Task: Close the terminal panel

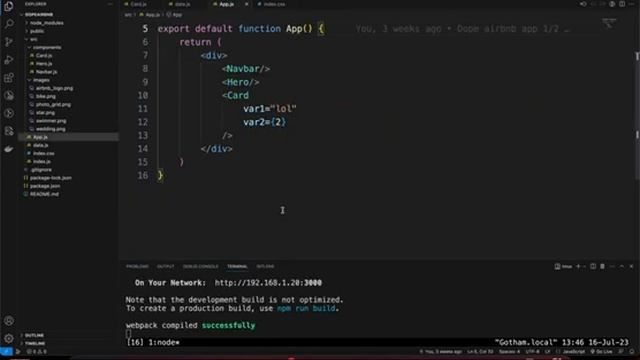Action: point(631,267)
